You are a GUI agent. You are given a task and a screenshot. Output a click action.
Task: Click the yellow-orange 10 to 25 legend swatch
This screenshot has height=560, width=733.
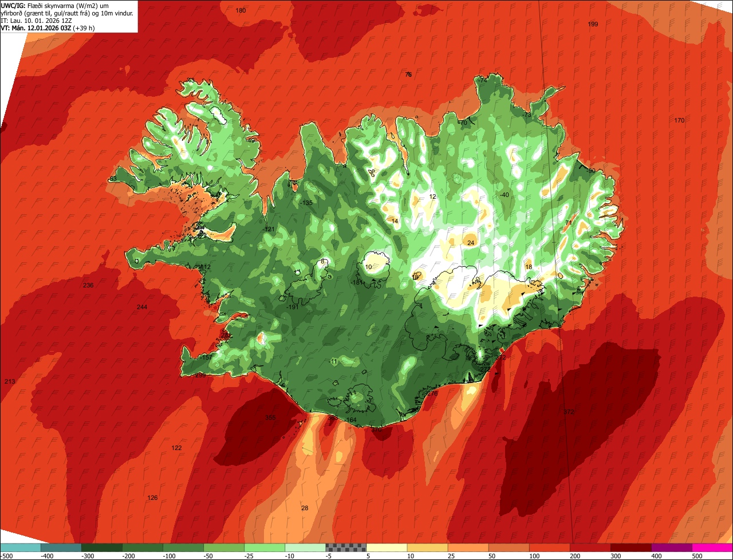(x=427, y=547)
